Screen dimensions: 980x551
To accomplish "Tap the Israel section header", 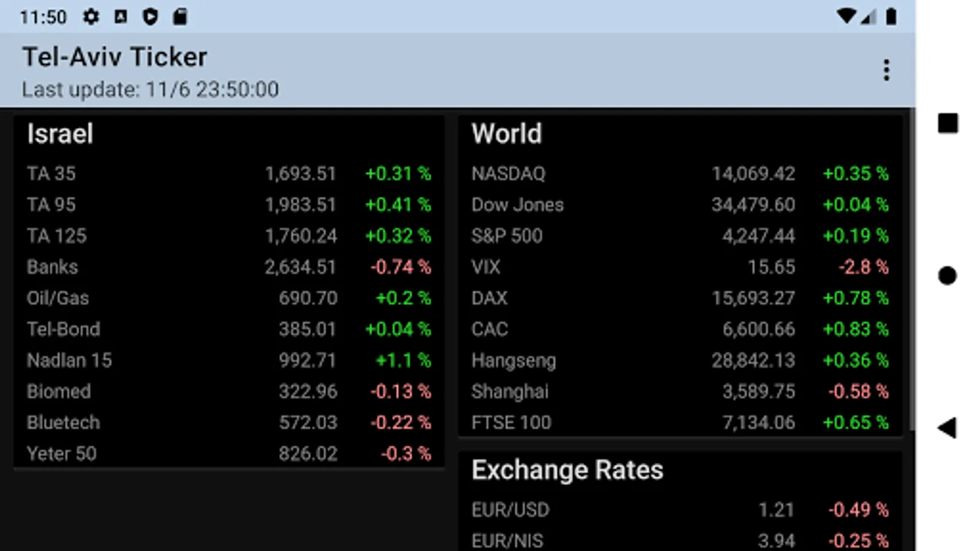I will click(60, 134).
